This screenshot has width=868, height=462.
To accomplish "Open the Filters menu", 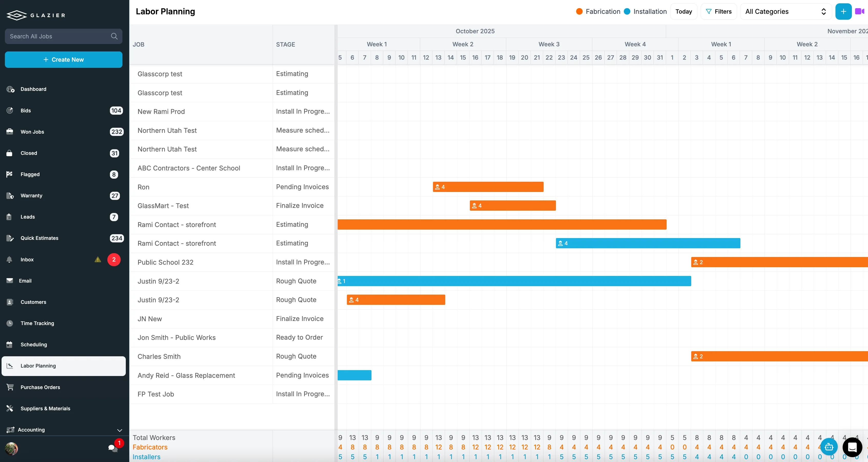I will tap(719, 12).
